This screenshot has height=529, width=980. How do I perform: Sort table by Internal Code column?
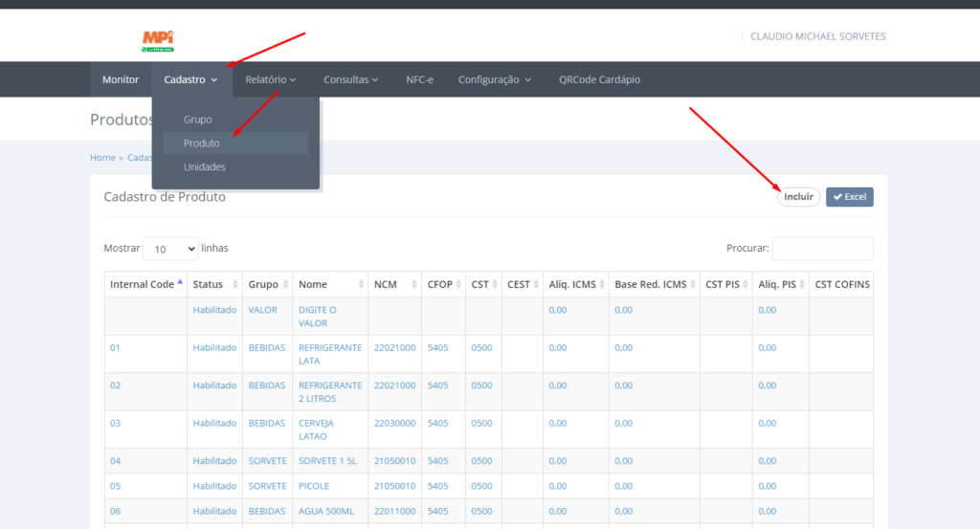coord(145,284)
